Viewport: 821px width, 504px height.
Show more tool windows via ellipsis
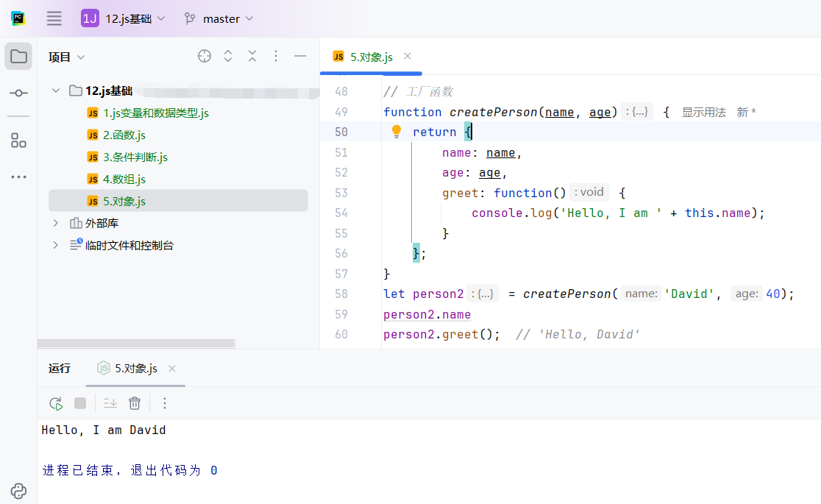coord(18,177)
